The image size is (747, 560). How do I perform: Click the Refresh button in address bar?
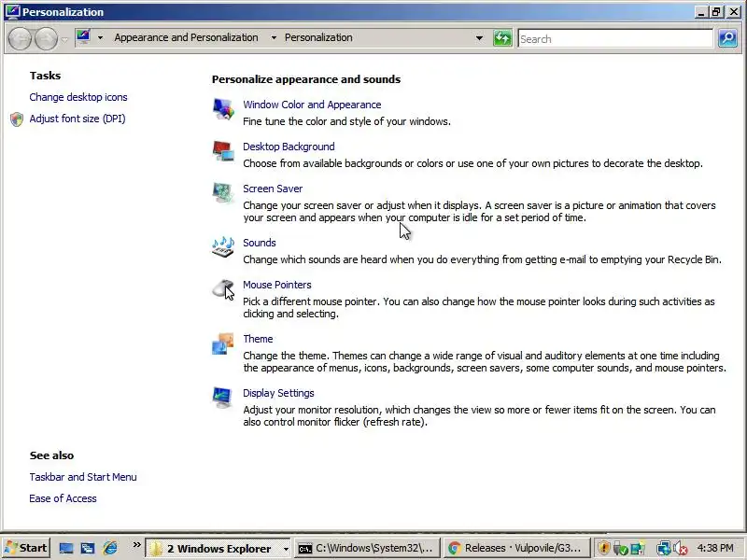tap(502, 38)
